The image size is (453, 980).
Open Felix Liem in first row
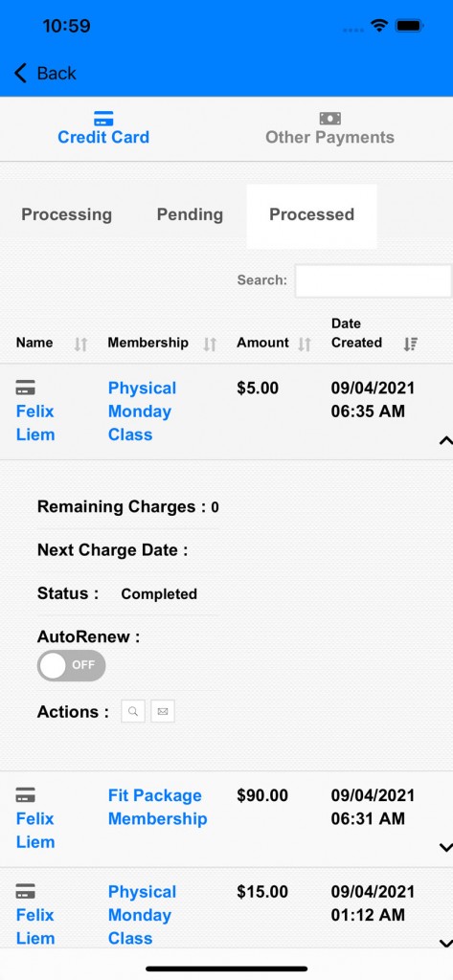point(35,422)
